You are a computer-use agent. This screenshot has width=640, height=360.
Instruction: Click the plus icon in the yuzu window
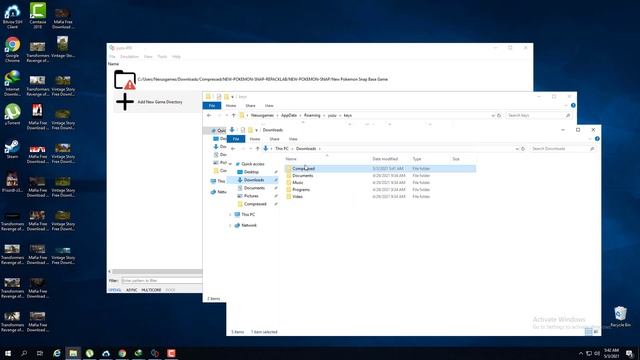pyautogui.click(x=125, y=102)
